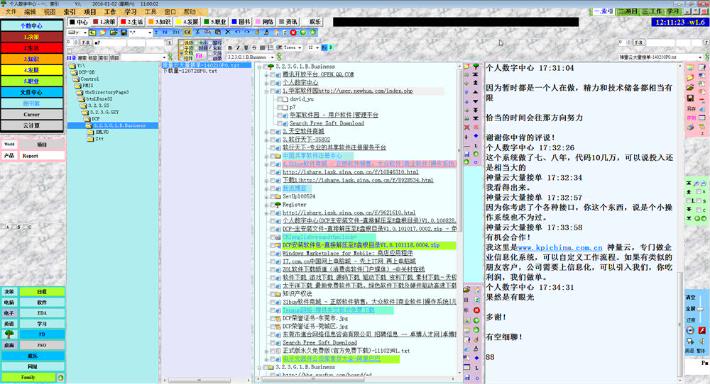Viewport: 710px width, 384px height.
Task: Click the green tree icon in tree toolbar
Action: 476,67
